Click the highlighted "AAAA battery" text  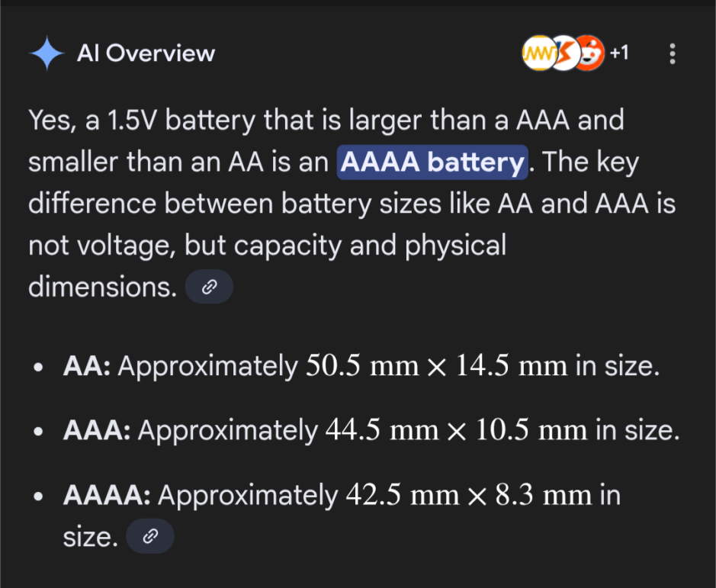click(x=432, y=162)
